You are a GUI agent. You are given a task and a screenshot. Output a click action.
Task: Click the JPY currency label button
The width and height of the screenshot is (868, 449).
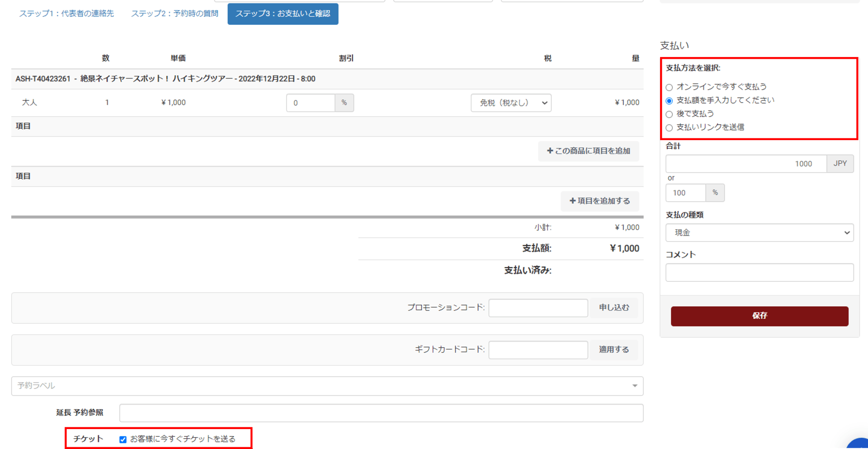tap(840, 164)
